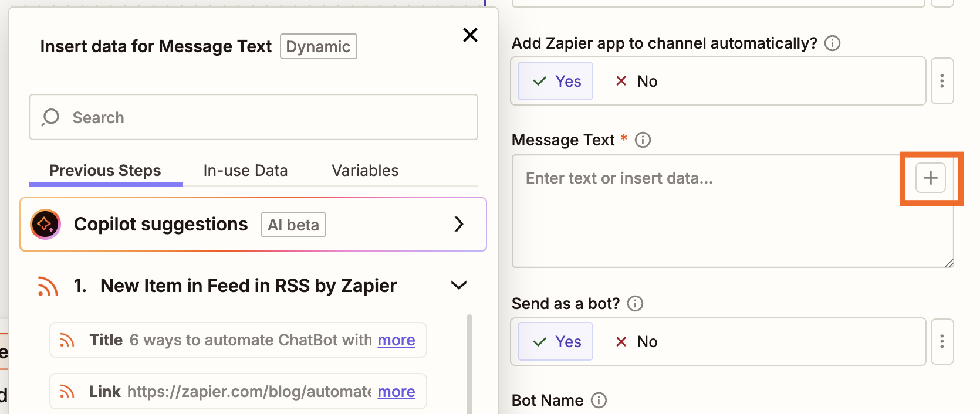This screenshot has width=980, height=414.
Task: Show more of the Title value
Action: pyautogui.click(x=396, y=340)
